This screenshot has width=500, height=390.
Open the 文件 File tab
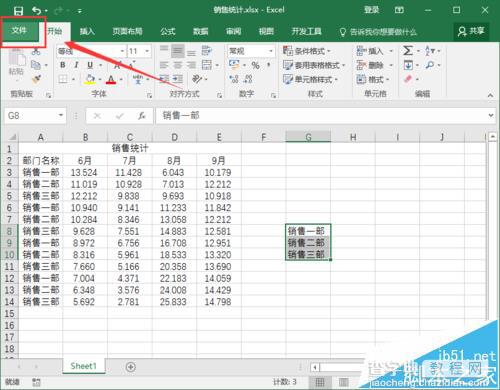[19, 31]
